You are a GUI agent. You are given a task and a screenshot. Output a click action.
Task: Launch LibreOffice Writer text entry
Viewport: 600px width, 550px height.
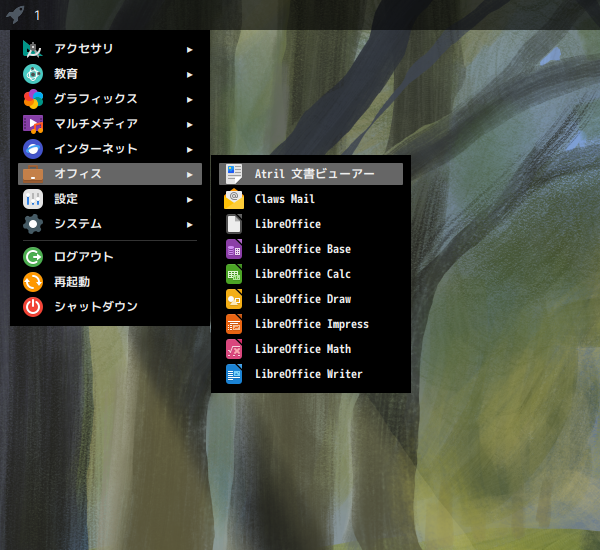(x=309, y=374)
